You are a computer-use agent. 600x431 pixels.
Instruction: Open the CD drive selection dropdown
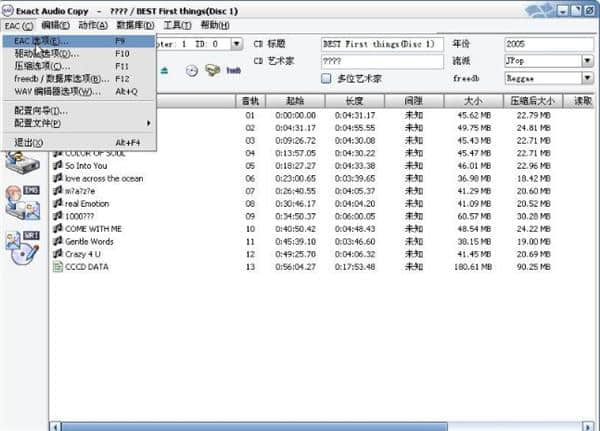236,44
